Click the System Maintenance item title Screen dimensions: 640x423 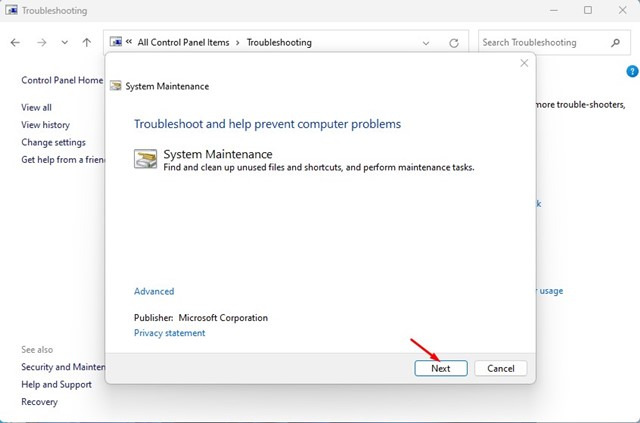pyautogui.click(x=218, y=154)
